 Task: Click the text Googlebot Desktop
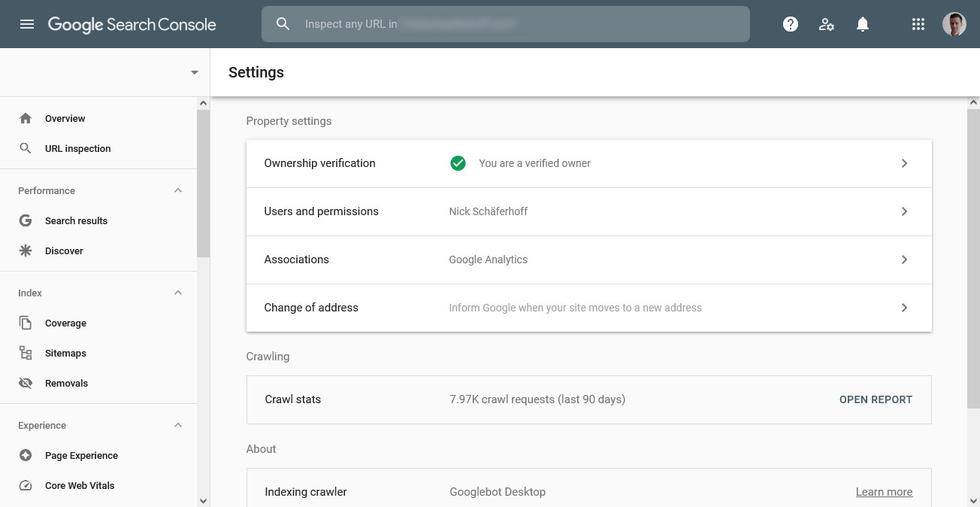(498, 492)
